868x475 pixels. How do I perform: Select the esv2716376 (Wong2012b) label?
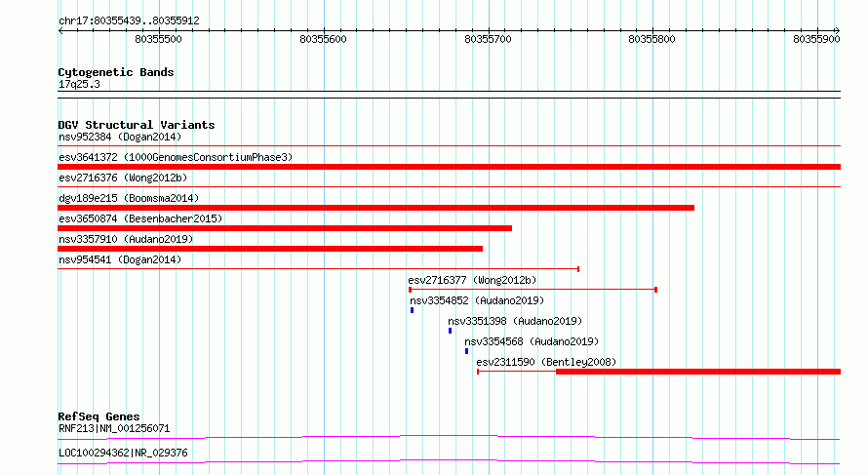(x=123, y=178)
